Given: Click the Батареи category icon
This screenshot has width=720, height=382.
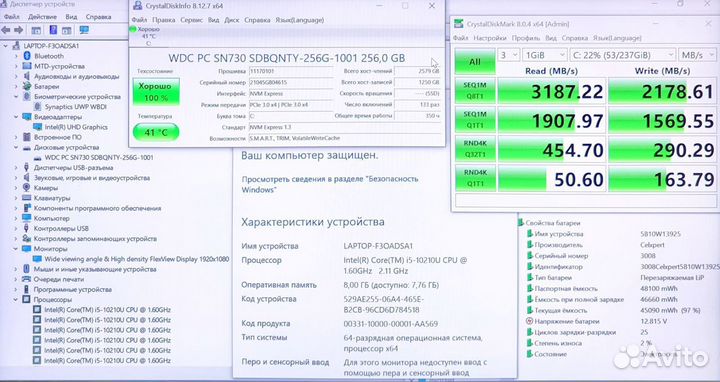Looking at the screenshot, I should point(27,86).
